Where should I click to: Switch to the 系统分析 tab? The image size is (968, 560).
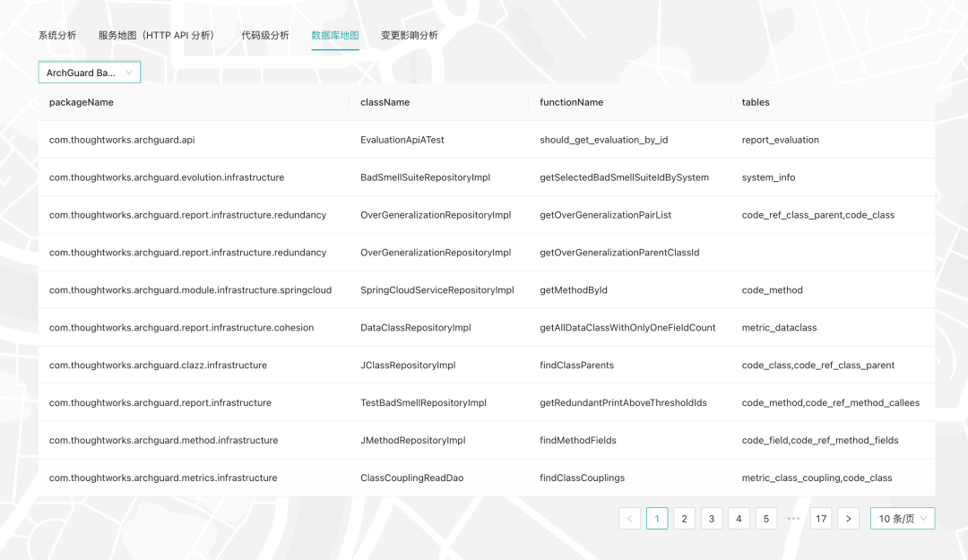(57, 35)
